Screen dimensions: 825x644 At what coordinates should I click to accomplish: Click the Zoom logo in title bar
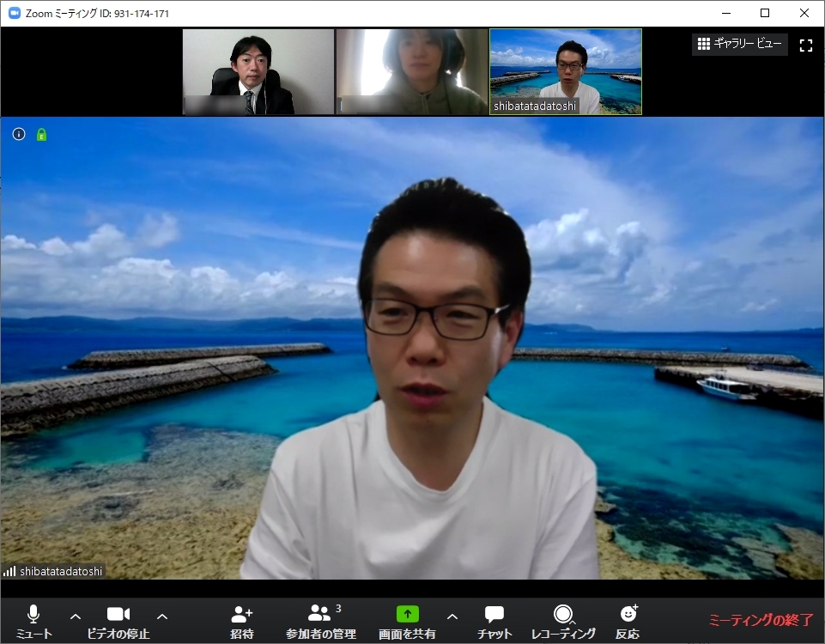click(14, 13)
